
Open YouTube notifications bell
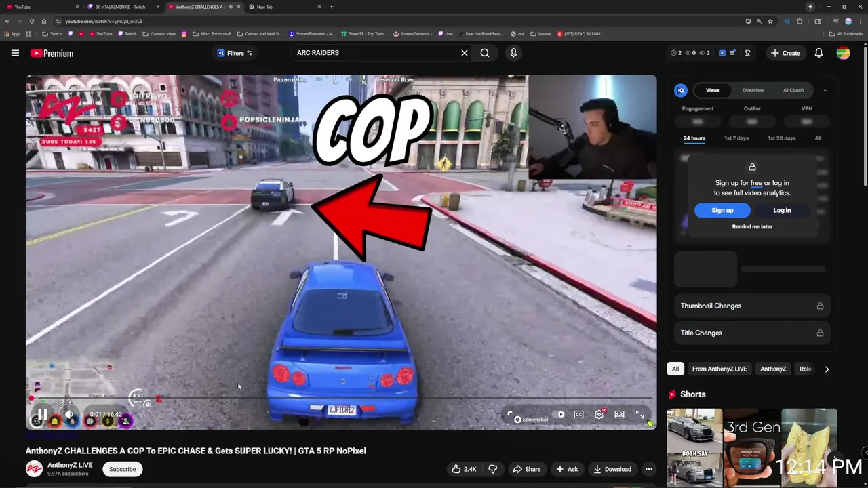pyautogui.click(x=818, y=53)
